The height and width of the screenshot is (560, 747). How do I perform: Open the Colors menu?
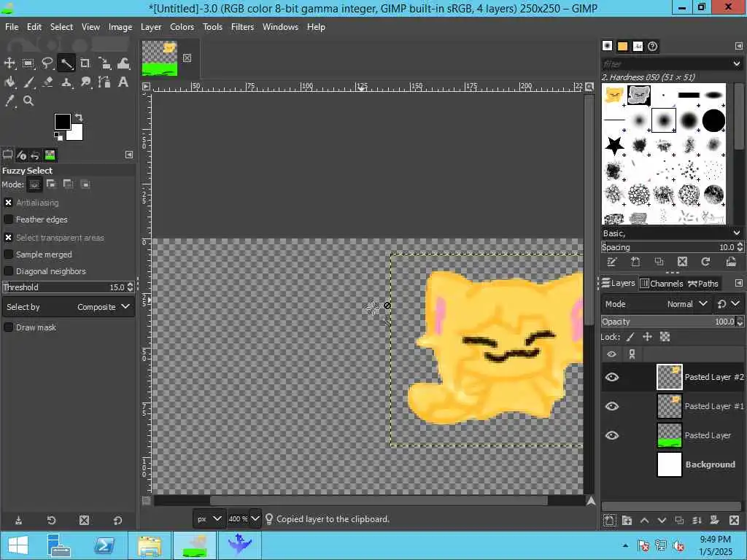point(182,27)
